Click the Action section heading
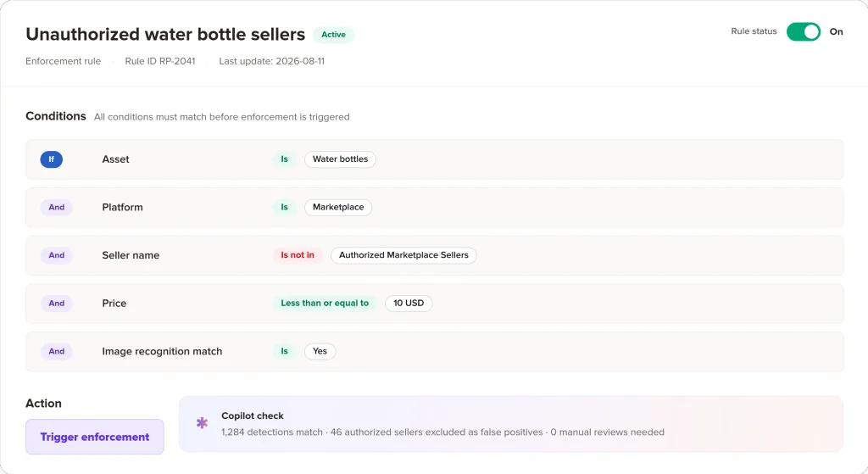Viewport: 868px width, 474px height. coord(43,403)
